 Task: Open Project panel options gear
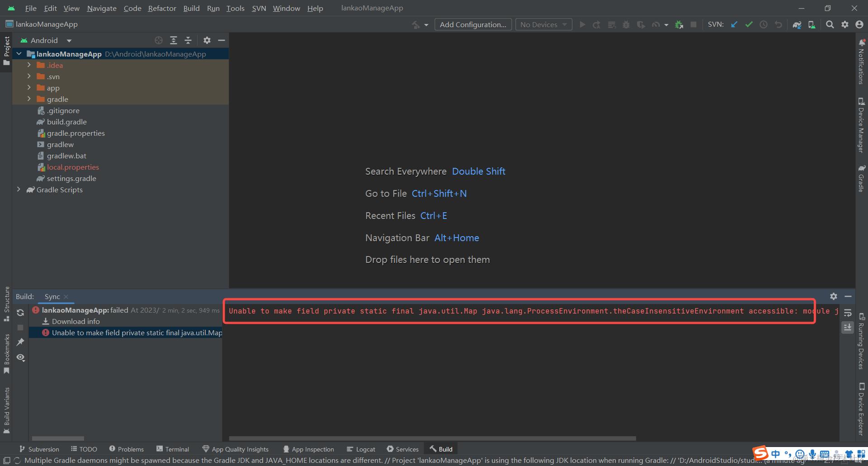(207, 41)
